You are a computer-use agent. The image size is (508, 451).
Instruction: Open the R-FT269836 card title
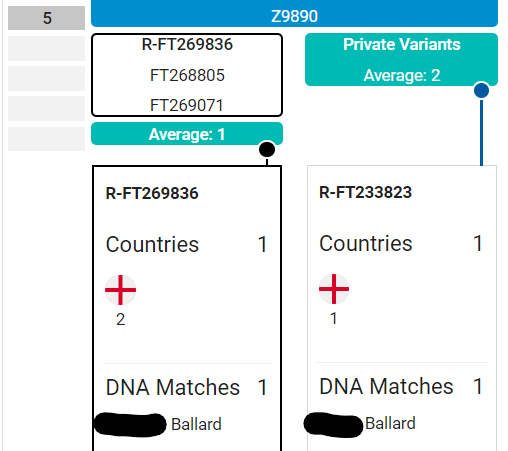pos(152,193)
